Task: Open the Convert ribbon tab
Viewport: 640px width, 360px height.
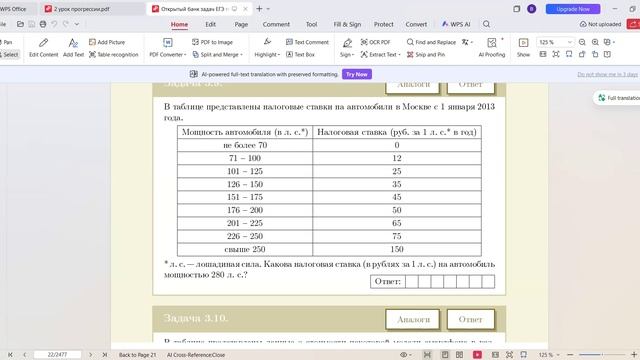Action: click(416, 24)
